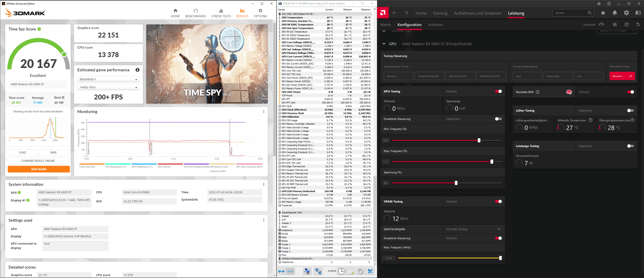644x278 pixels.
Task: Open the notifications bell in AMD Software
Action: (615, 13)
